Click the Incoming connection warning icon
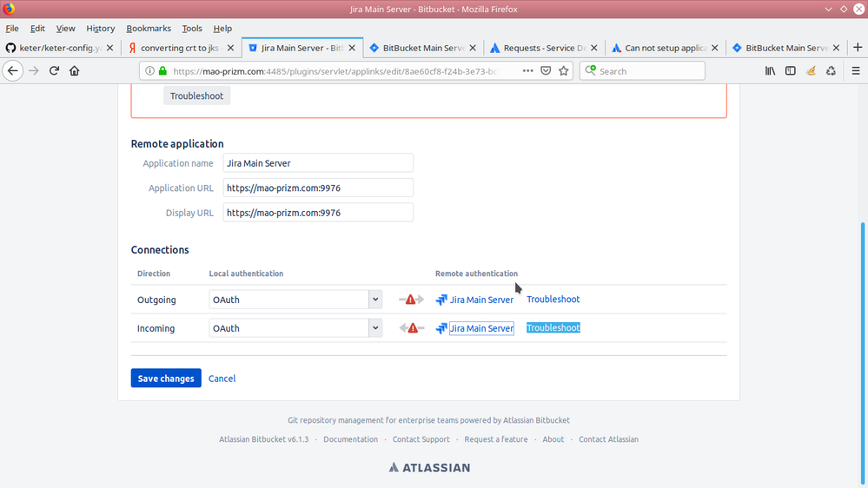This screenshot has height=488, width=868. [x=413, y=328]
